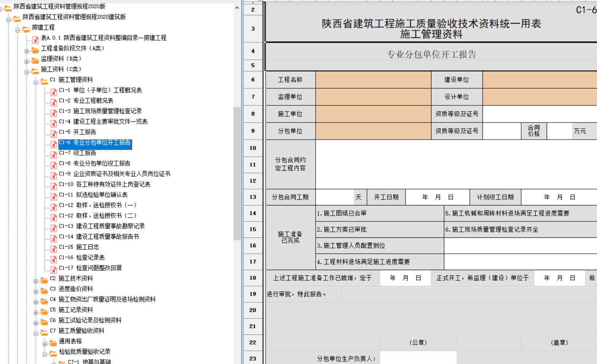Viewport: 597px width, 364px height.
Task: Open C1-13 建设工程质量事故勘察记录
Action: point(102,226)
